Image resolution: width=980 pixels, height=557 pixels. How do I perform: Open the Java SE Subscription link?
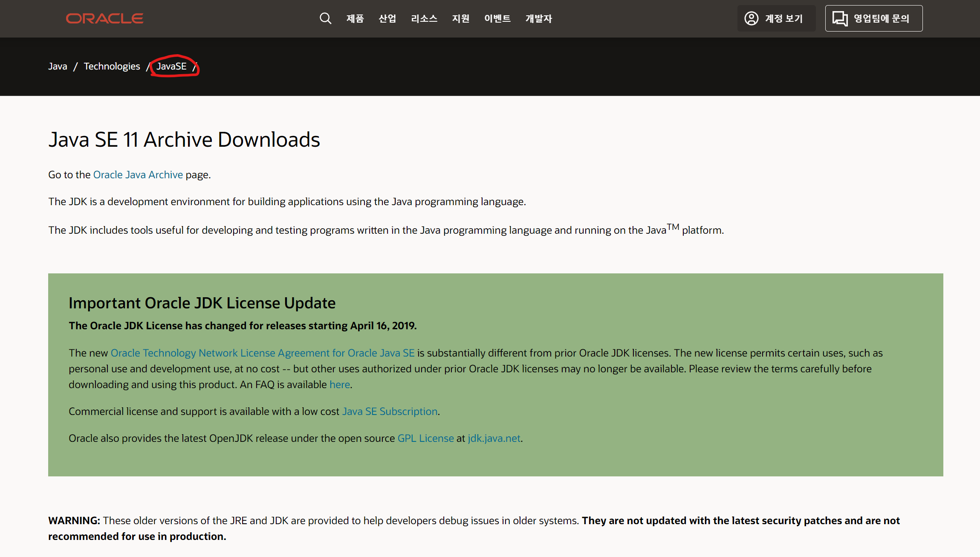click(x=390, y=412)
